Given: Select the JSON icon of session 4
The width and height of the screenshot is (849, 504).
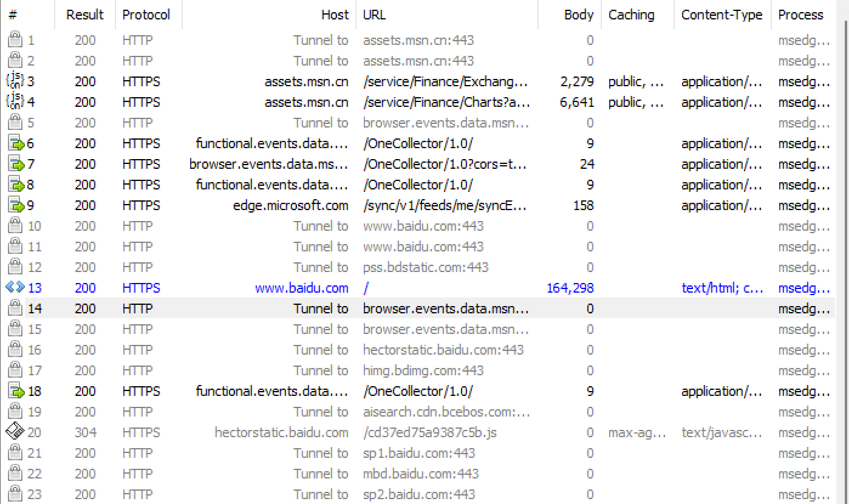Looking at the screenshot, I should (x=14, y=102).
